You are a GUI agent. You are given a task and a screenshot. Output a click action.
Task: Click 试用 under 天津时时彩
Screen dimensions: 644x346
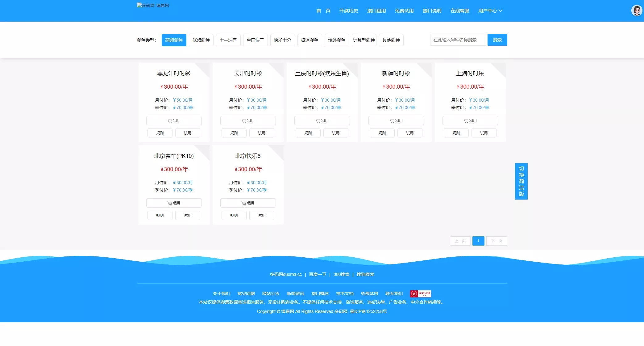click(262, 133)
